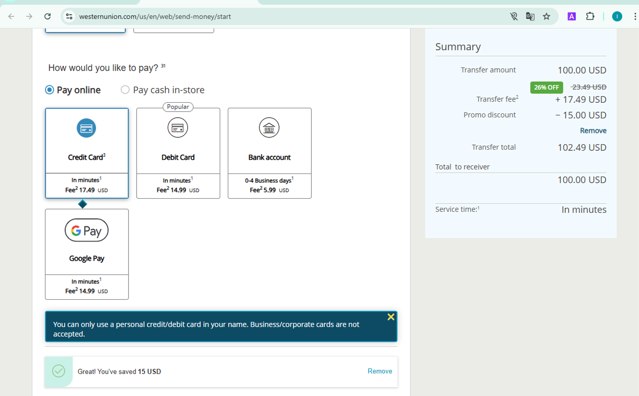Choose the Google Pay payment option

click(87, 254)
